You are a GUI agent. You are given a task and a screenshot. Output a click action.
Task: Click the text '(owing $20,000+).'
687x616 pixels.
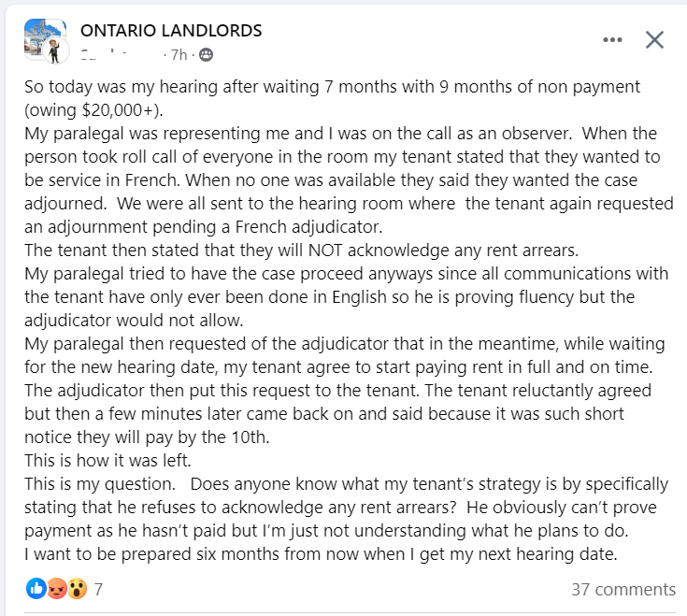pyautogui.click(x=93, y=110)
